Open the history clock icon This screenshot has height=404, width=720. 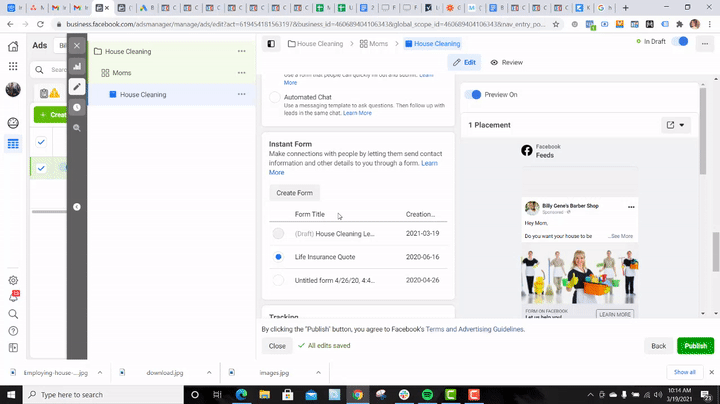(x=77, y=107)
